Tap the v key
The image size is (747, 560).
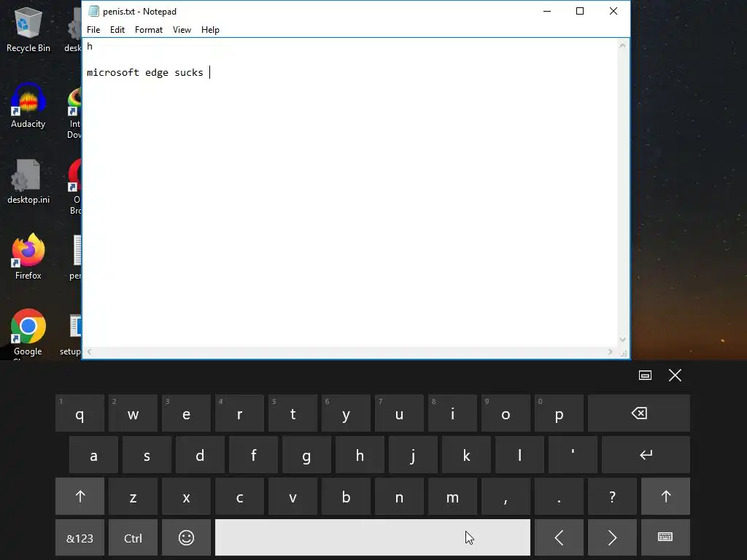pyautogui.click(x=293, y=496)
